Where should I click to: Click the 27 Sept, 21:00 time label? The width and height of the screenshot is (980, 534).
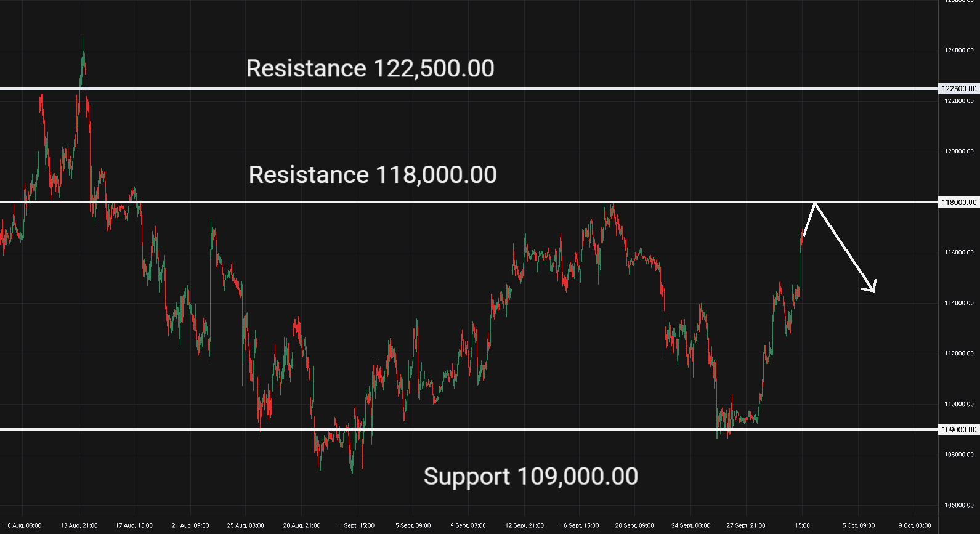point(746,525)
